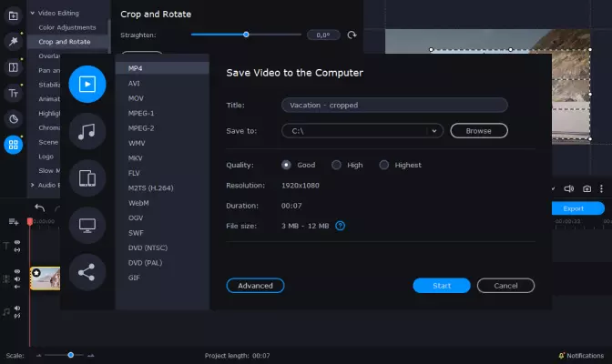This screenshot has width=612, height=364.
Task: Click the star effects badge on the clip
Action: click(x=36, y=273)
